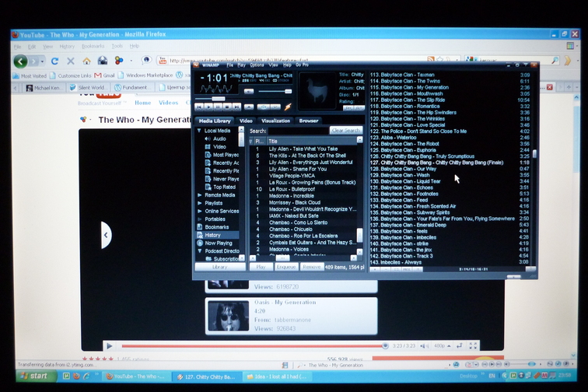Switch to Winamp Visualization tab

[275, 121]
